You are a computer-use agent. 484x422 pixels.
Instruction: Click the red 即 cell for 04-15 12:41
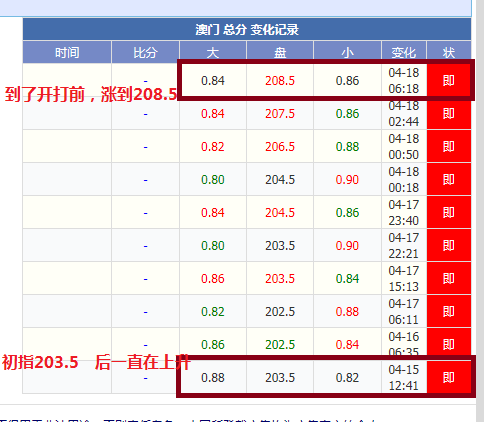(449, 377)
